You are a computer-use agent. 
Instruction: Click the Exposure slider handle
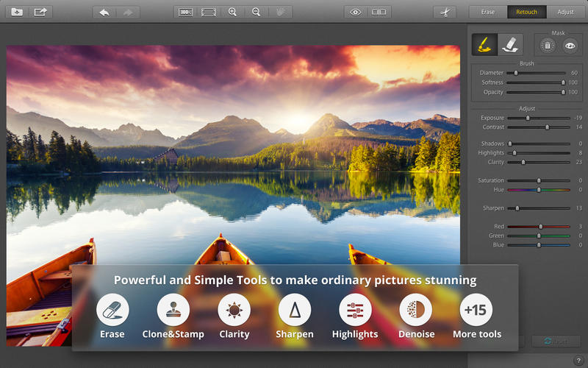tap(528, 118)
